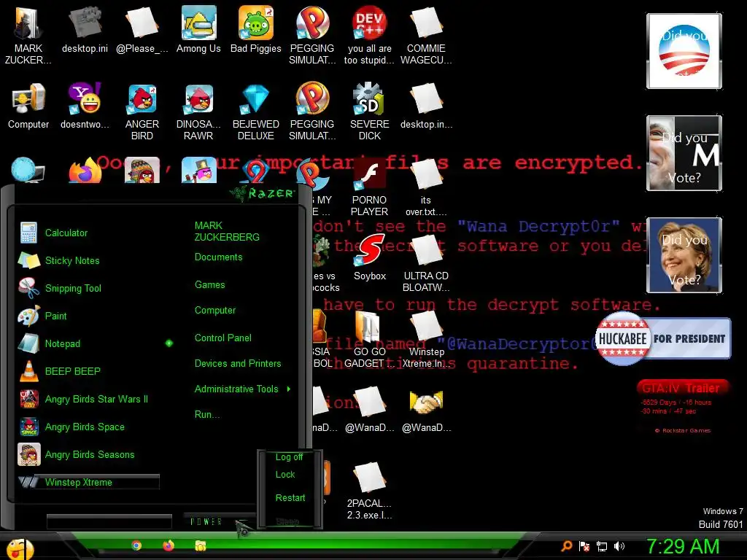Viewport: 747px width, 560px height.
Task: Open the GO GO GADGET folder icon
Action: coord(369,339)
